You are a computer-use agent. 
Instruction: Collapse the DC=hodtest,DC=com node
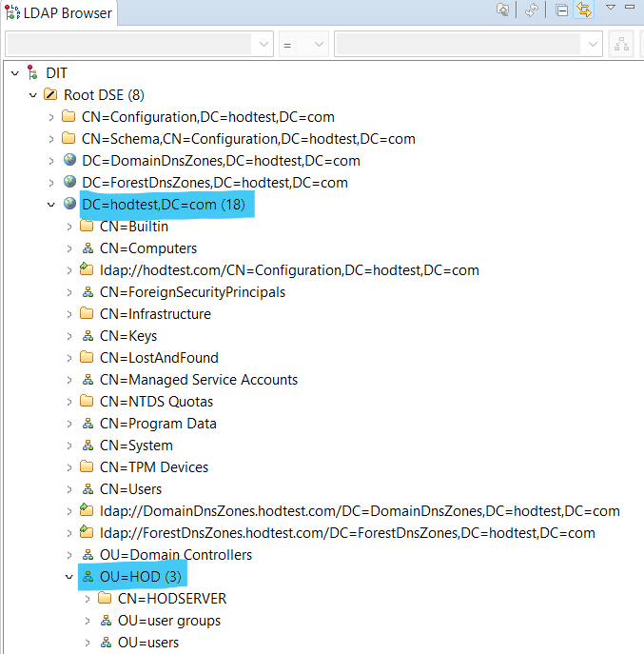pyautogui.click(x=52, y=205)
